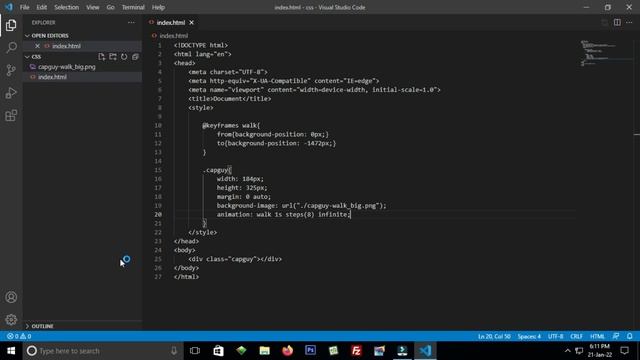640x360 pixels.
Task: Open the Windows Start button
Action: click(x=11, y=351)
